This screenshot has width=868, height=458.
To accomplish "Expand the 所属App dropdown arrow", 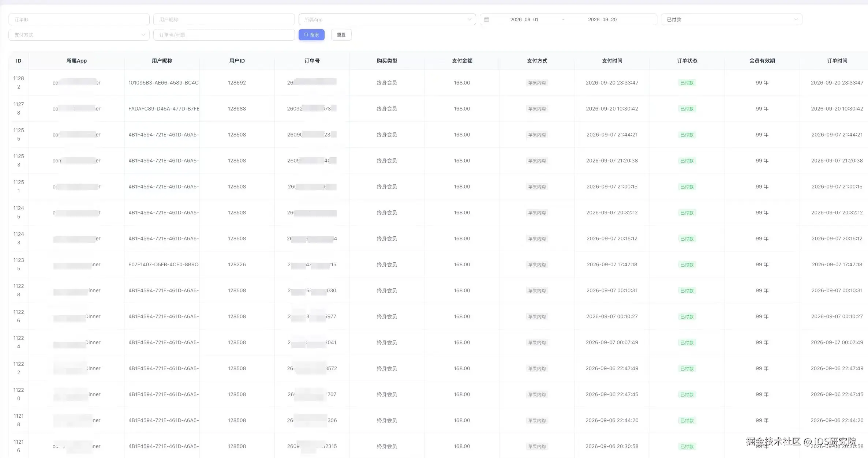I will click(469, 19).
